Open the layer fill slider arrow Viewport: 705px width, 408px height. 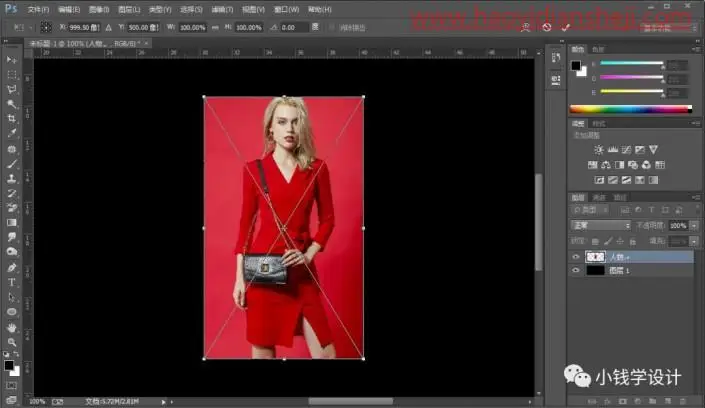pos(695,242)
